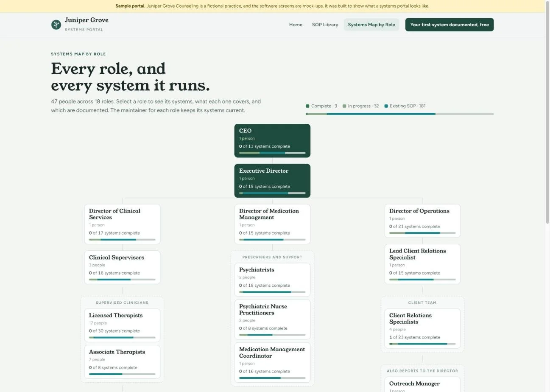The height and width of the screenshot is (392, 550).
Task: Click 'Your first system documented, free' button
Action: (449, 25)
